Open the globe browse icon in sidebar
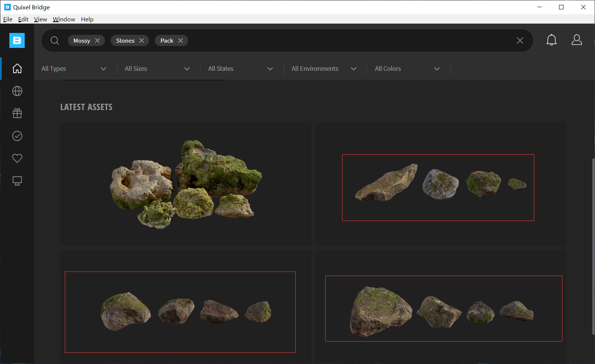Viewport: 595px width, 364px height. click(17, 91)
